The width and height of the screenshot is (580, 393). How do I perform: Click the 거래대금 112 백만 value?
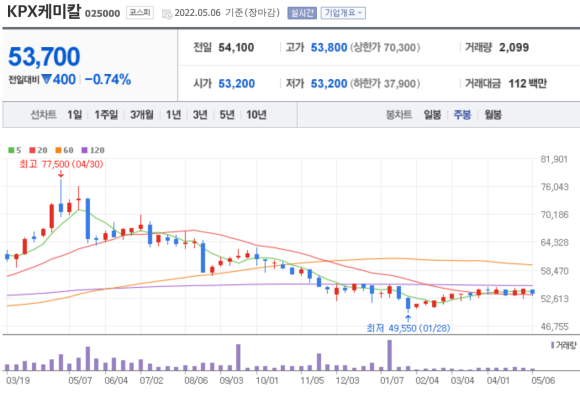click(x=527, y=84)
